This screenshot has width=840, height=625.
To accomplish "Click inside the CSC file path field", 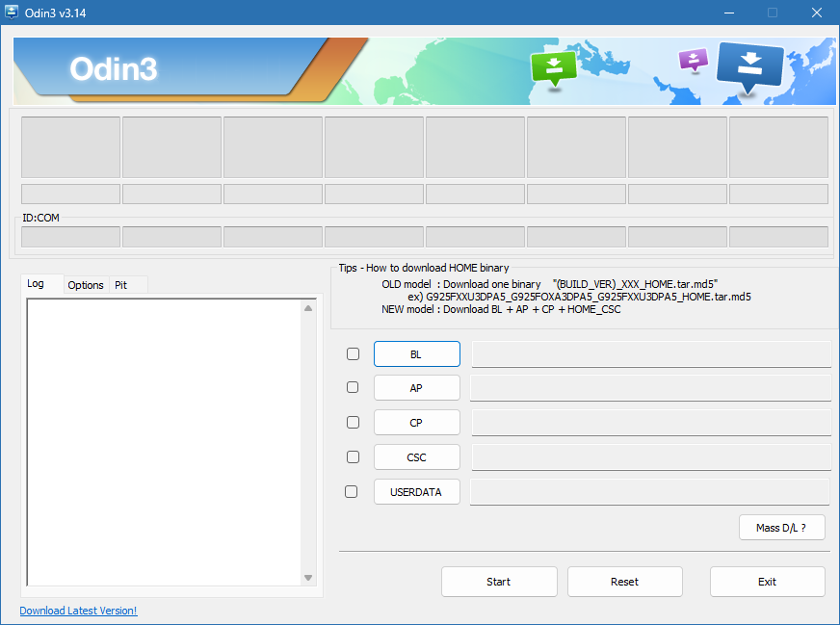I will coord(651,457).
